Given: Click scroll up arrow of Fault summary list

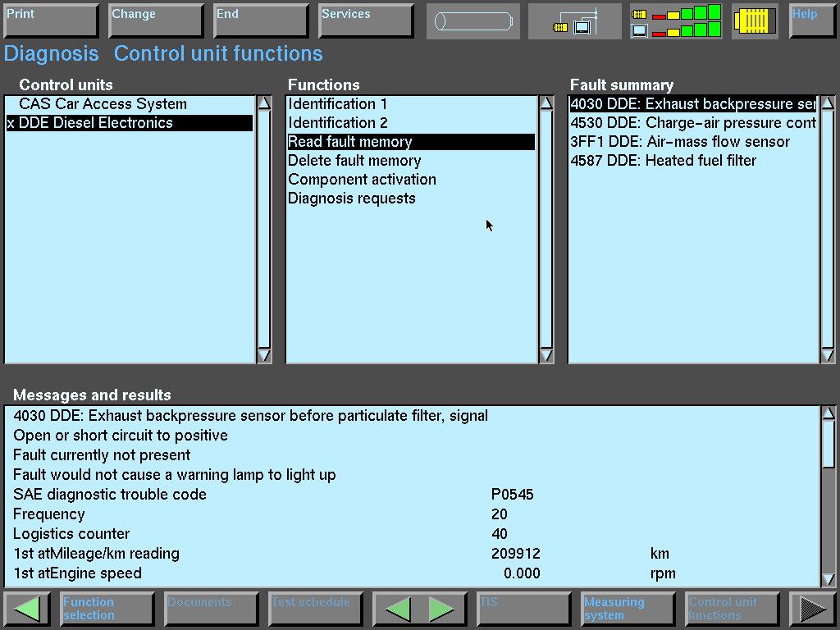Looking at the screenshot, I should tap(828, 103).
